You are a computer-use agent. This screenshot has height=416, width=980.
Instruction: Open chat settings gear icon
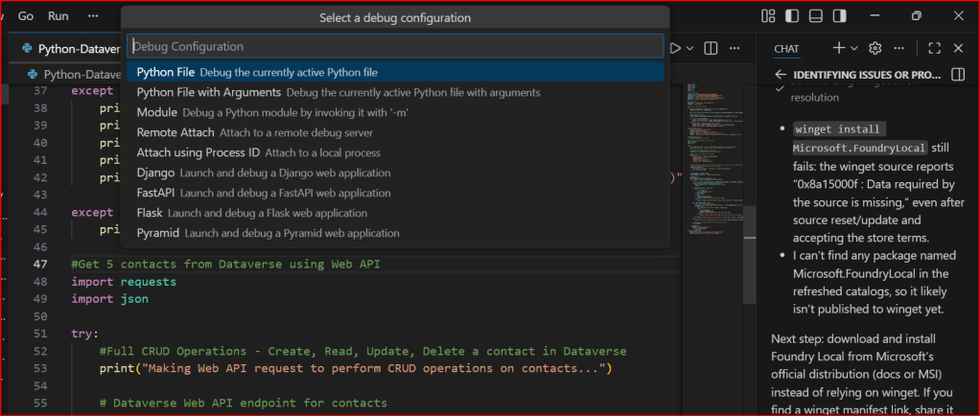pyautogui.click(x=875, y=48)
